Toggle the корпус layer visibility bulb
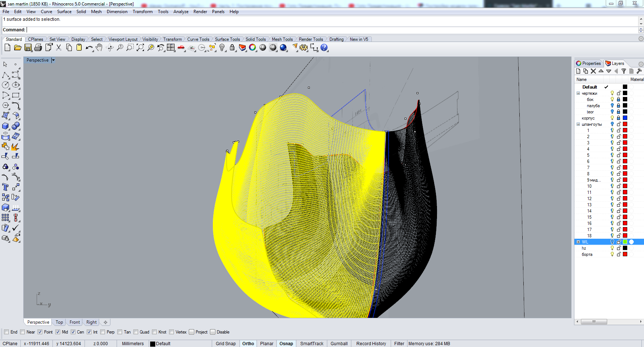 612,118
